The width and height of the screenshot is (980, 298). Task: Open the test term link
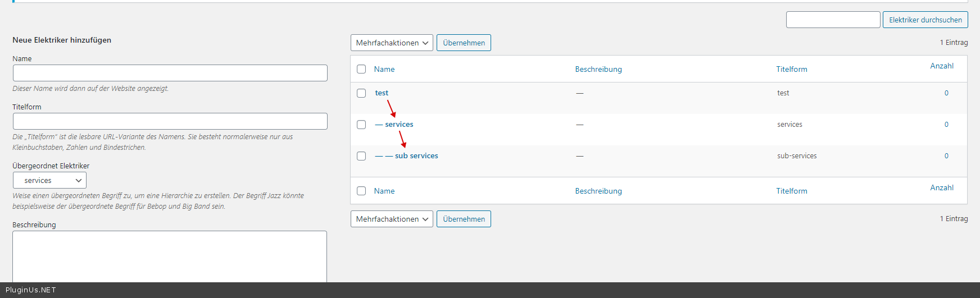382,93
